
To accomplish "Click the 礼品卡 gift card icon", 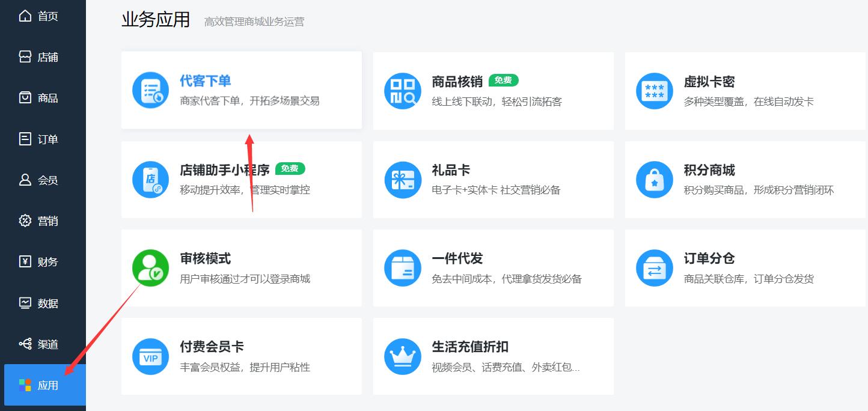I will [x=402, y=179].
